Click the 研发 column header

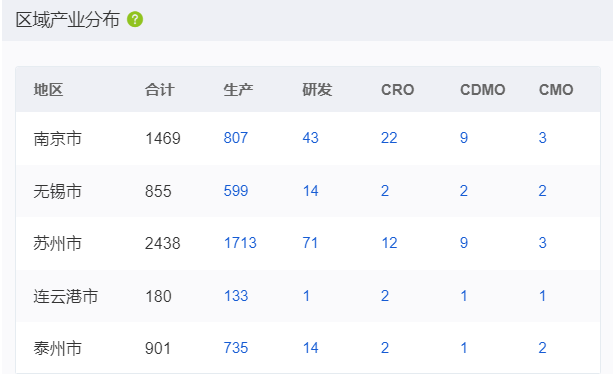[x=317, y=90]
